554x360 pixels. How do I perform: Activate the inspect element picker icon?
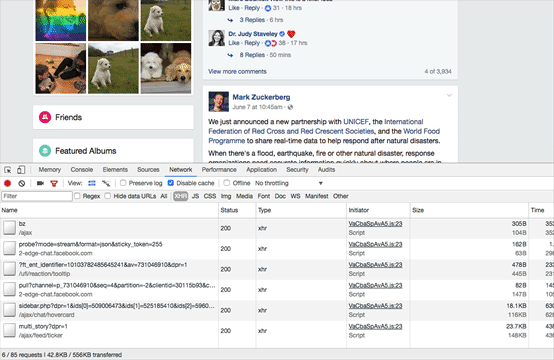pos(8,170)
